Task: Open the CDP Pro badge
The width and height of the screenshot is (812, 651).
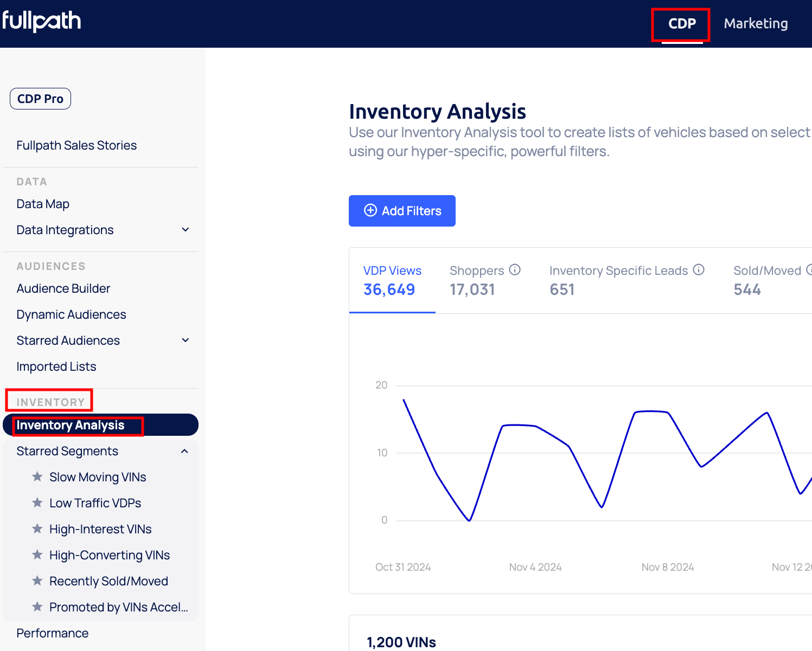Action: tap(40, 99)
